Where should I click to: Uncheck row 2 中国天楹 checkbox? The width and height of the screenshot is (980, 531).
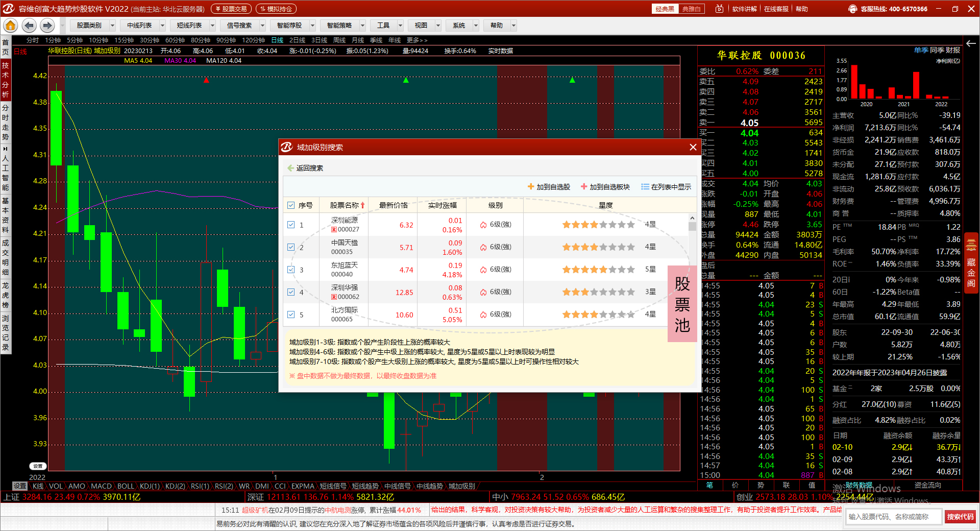[291, 247]
